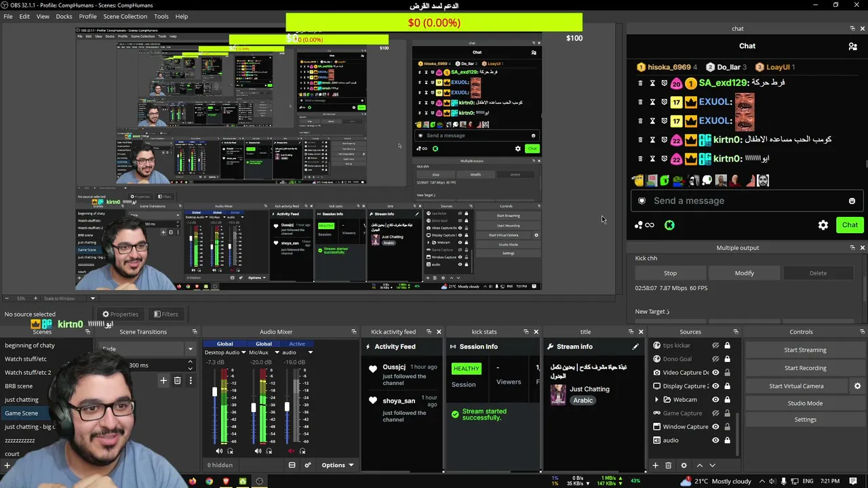Add a scene transition with the plus icon
Image resolution: width=868 pixels, height=488 pixels.
click(163, 381)
